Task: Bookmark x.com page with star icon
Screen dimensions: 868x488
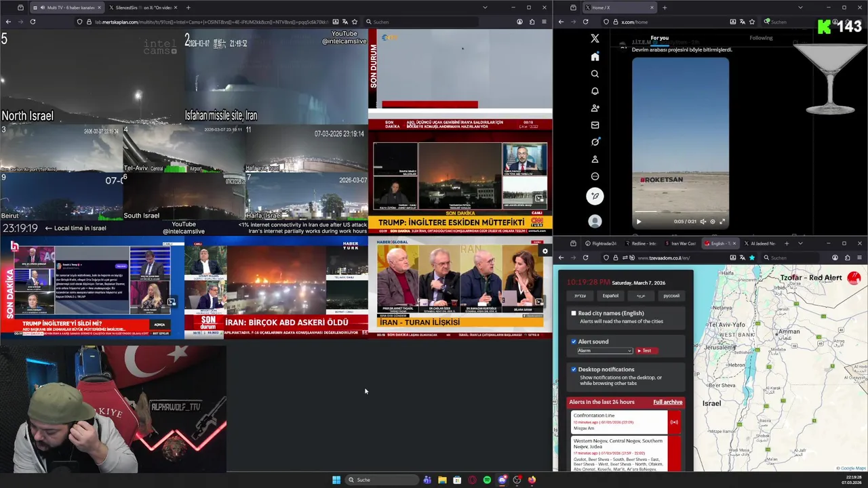Action: [x=752, y=22]
